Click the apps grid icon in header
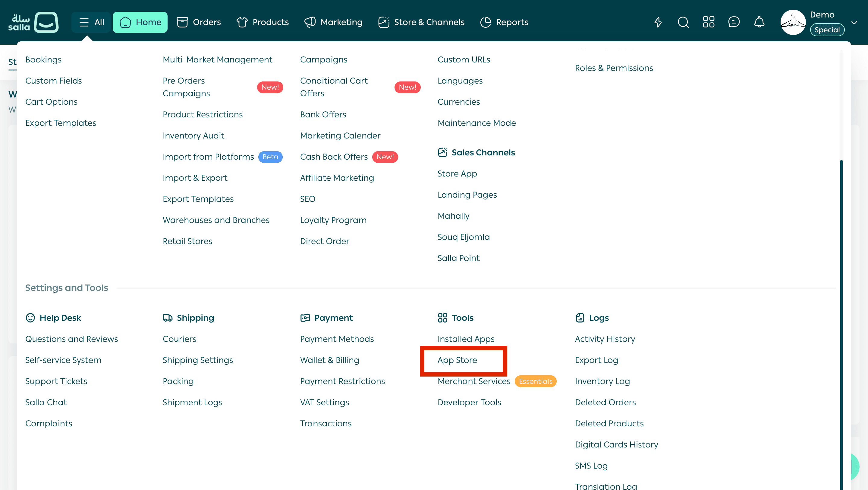 [708, 22]
